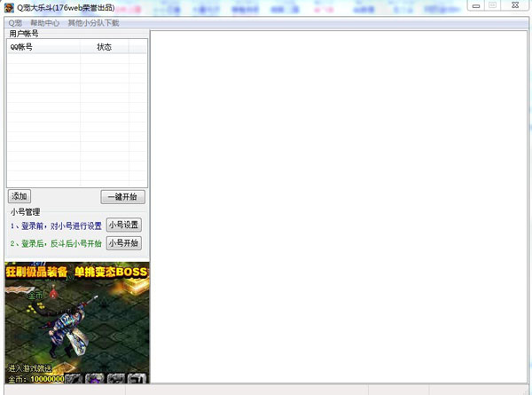Open the 帮助中心 menu
Viewport: 532px width, 395px height.
tap(45, 23)
